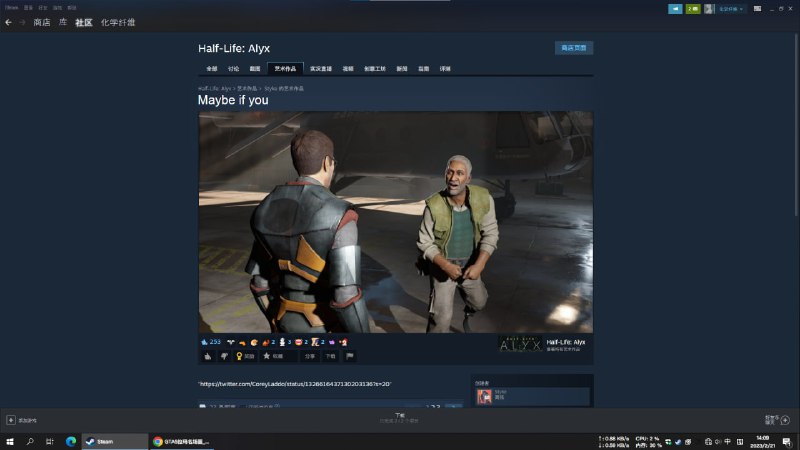Open the artwork image of Gordon and Eli

(x=395, y=222)
